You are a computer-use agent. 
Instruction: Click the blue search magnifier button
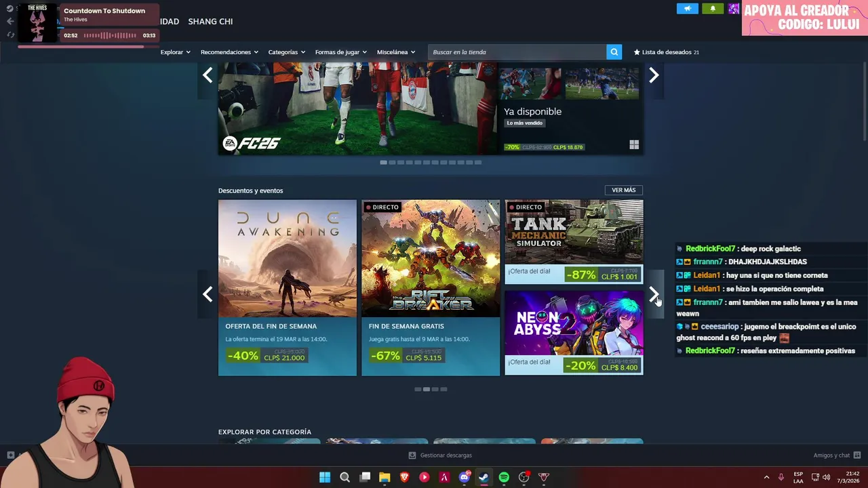[614, 52]
